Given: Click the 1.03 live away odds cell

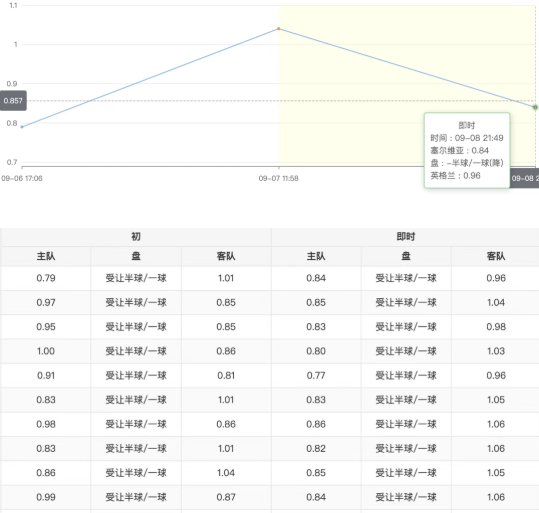Looking at the screenshot, I should pos(495,351).
